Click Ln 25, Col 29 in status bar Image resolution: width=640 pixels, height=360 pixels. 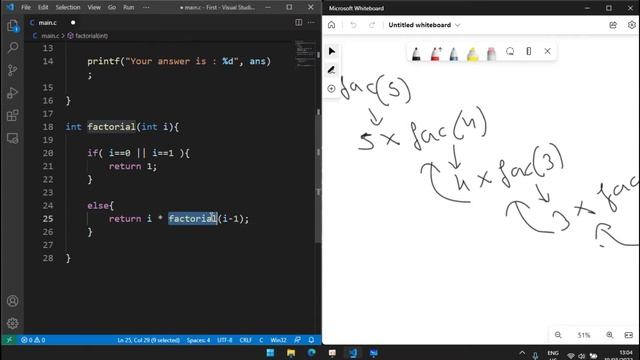tap(148, 340)
